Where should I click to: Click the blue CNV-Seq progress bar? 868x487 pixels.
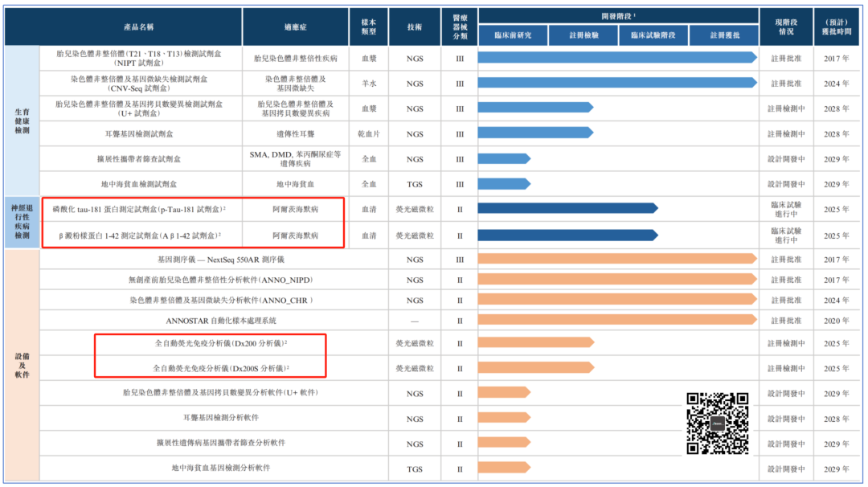coord(616,83)
